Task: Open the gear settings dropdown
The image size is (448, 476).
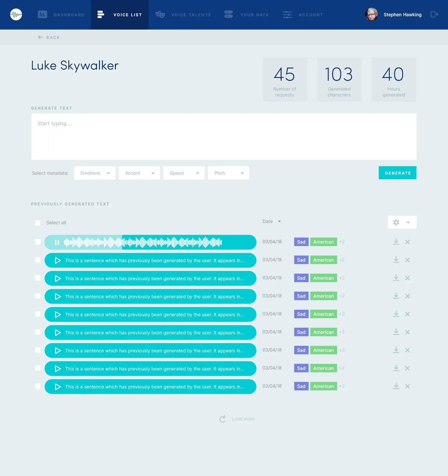Action: [402, 222]
